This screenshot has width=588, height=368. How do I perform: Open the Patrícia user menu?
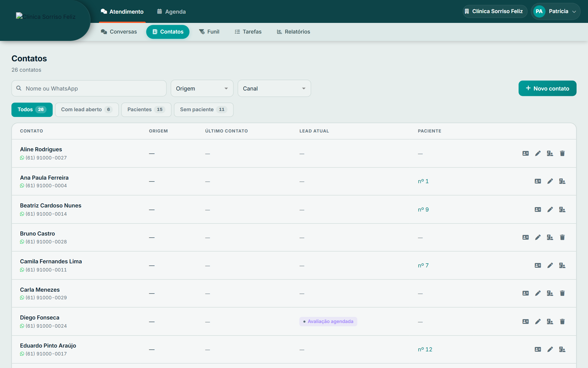555,11
